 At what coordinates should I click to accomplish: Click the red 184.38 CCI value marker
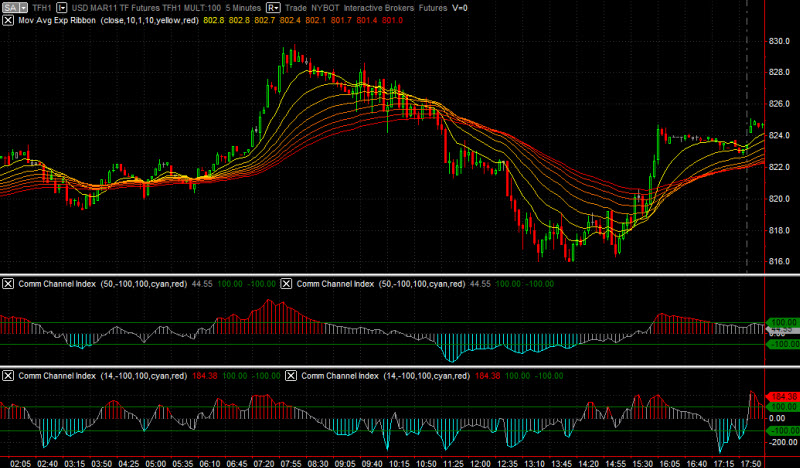coord(782,397)
